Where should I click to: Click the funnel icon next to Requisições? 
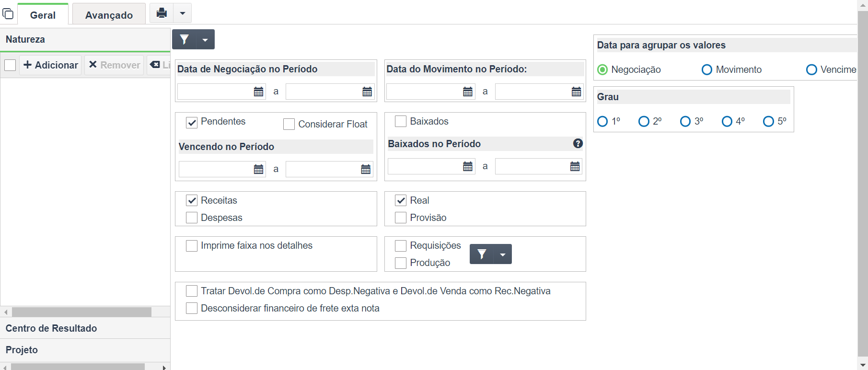[x=482, y=254]
